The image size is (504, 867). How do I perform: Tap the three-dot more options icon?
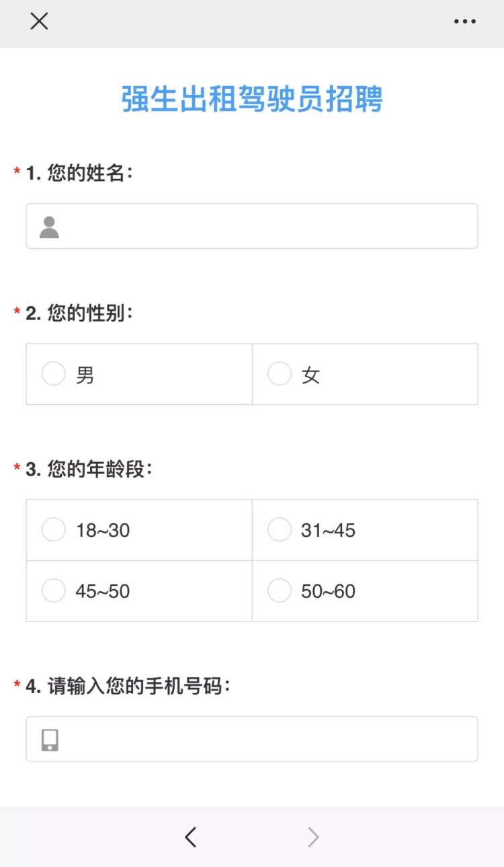464,21
